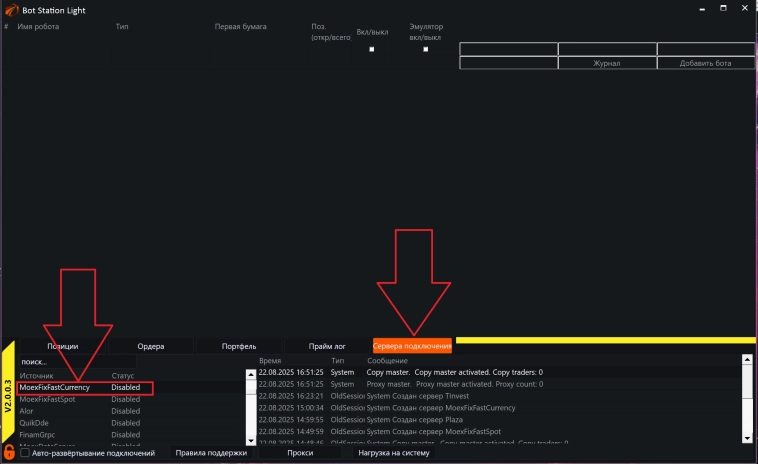Screen dimensions: 758x464
Task: Click Disabled status of QuikDde
Action: 126,423
